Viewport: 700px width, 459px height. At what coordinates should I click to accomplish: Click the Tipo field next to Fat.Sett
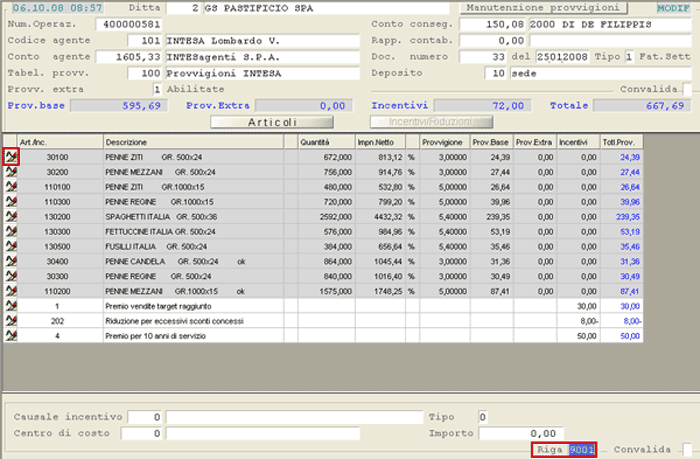coord(629,57)
